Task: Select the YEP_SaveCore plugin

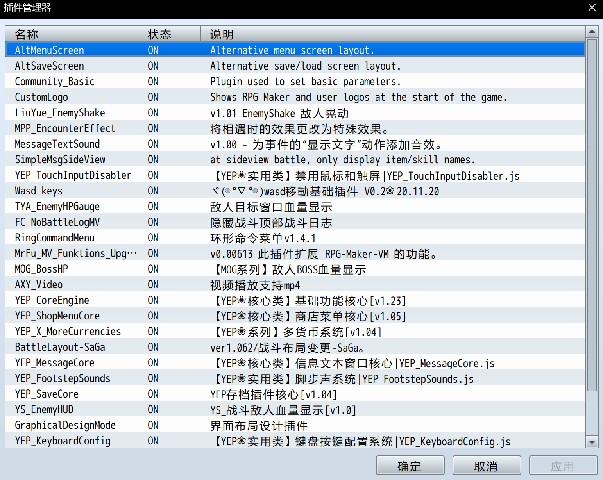Action: (x=295, y=394)
